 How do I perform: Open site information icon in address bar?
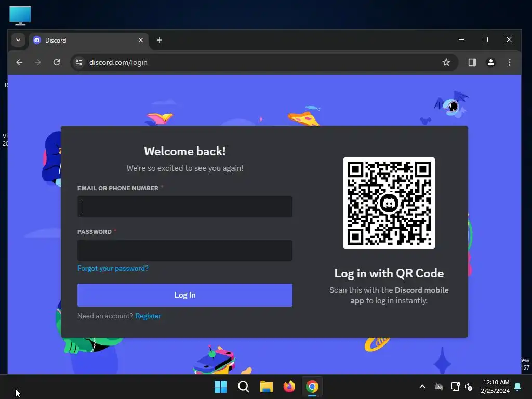(79, 62)
